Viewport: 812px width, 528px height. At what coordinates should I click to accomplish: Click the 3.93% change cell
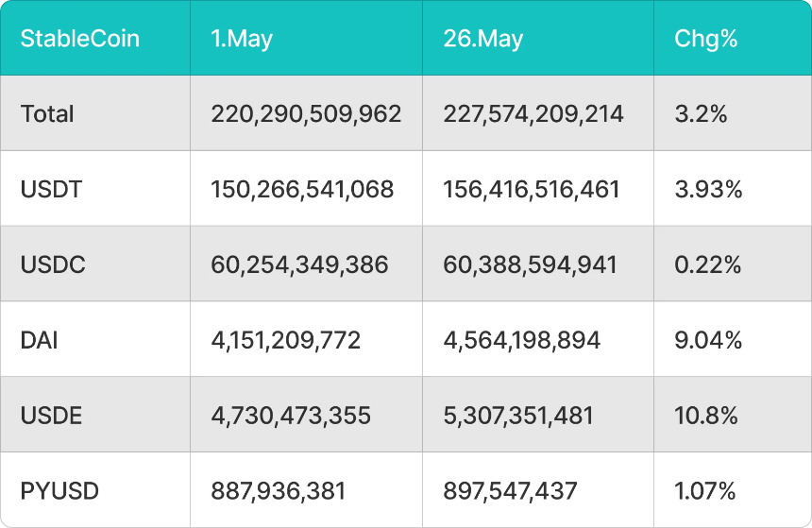(x=708, y=189)
